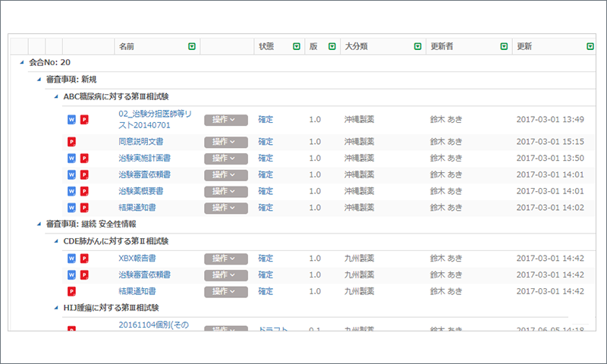Screen dimensions: 607x364
Task: Open PDF icon of XBX報告書 row
Action: pos(84,259)
